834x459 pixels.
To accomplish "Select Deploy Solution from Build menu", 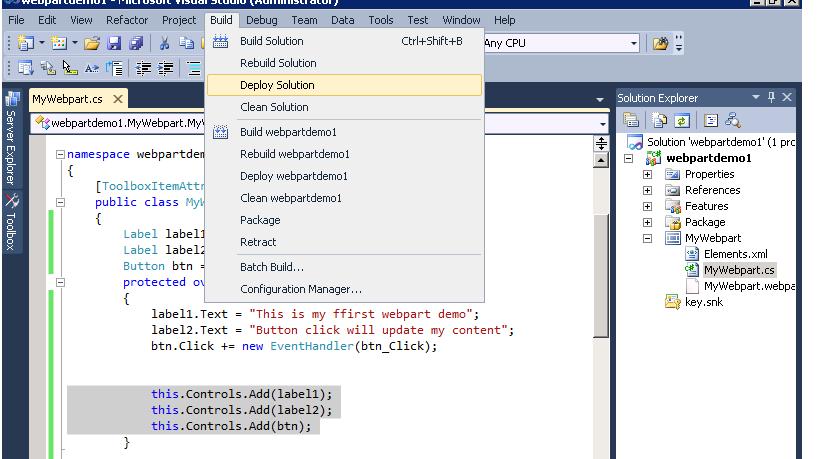I will (x=345, y=85).
